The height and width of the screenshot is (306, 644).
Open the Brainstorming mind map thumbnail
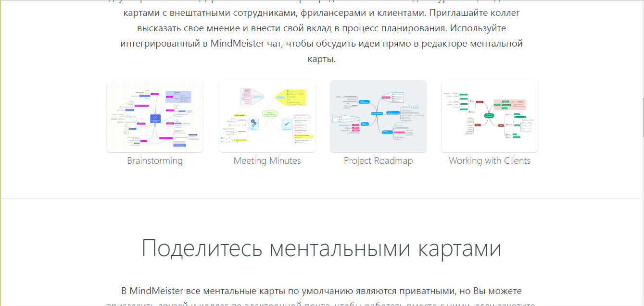pos(155,116)
